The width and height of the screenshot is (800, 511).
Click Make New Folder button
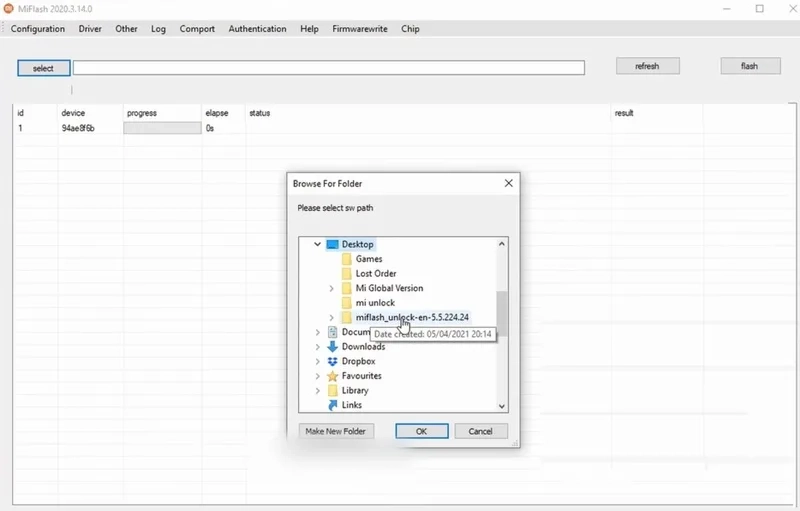coord(336,431)
